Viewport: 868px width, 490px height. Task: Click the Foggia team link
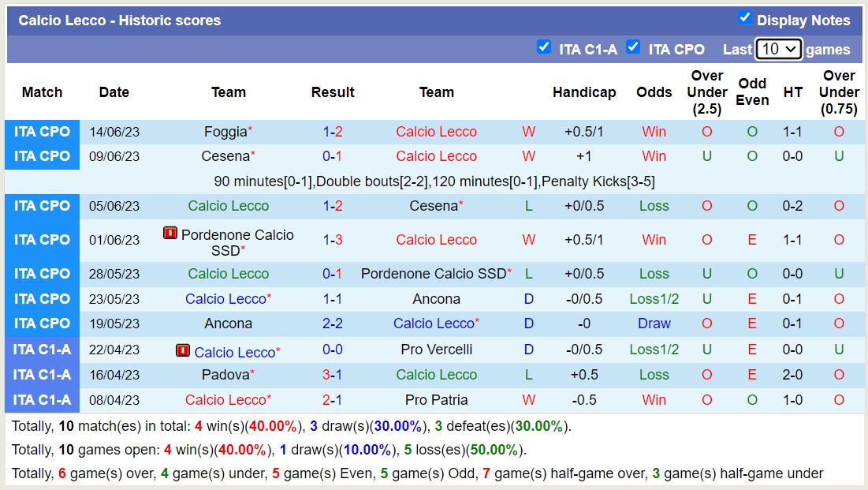coord(225,132)
